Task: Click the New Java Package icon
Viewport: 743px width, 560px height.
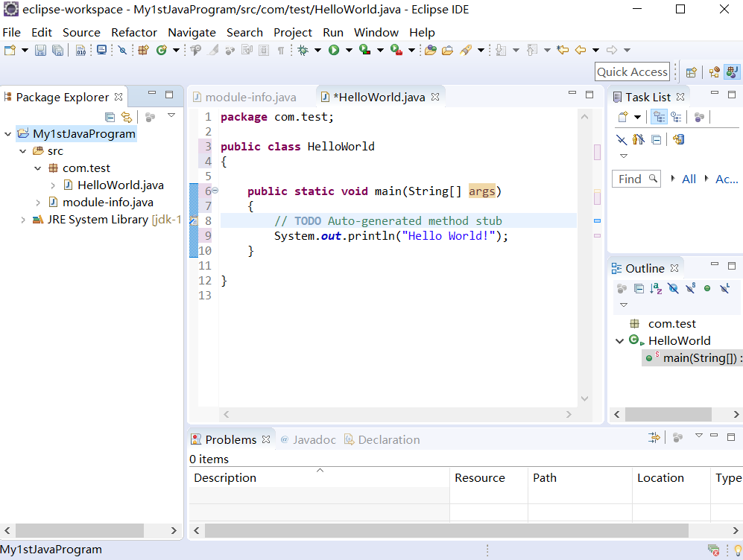Action: pyautogui.click(x=144, y=50)
